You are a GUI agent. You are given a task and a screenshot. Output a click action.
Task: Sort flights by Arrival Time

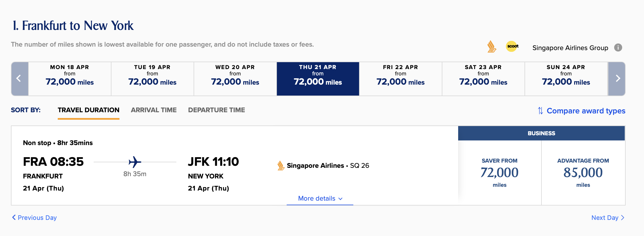[154, 110]
